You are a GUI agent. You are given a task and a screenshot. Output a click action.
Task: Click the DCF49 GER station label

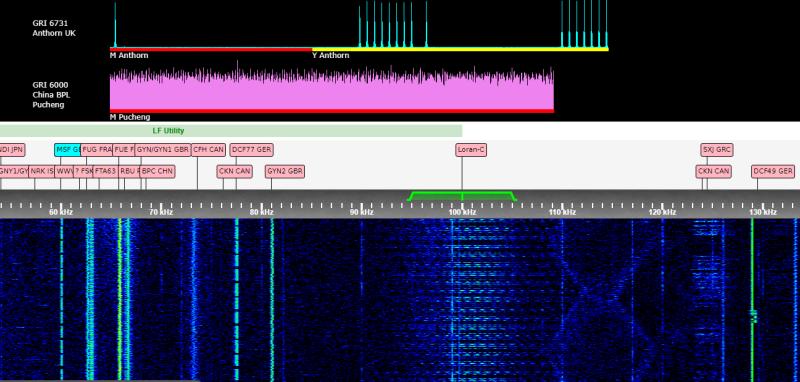[x=773, y=171]
